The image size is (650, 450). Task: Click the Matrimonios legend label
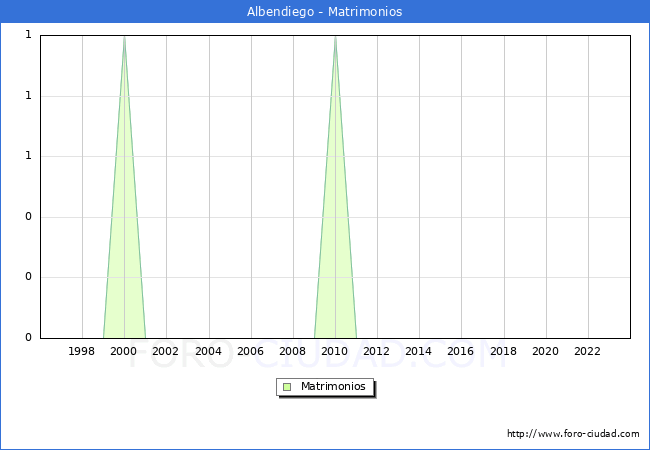click(333, 387)
